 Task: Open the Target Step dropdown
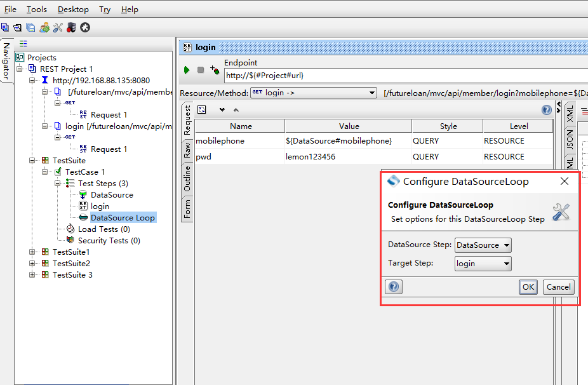click(x=483, y=264)
